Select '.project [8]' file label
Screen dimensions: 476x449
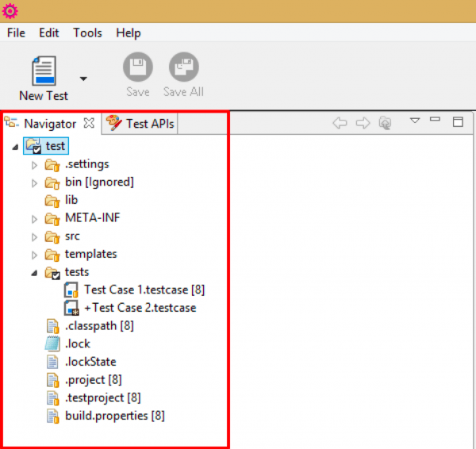(94, 380)
